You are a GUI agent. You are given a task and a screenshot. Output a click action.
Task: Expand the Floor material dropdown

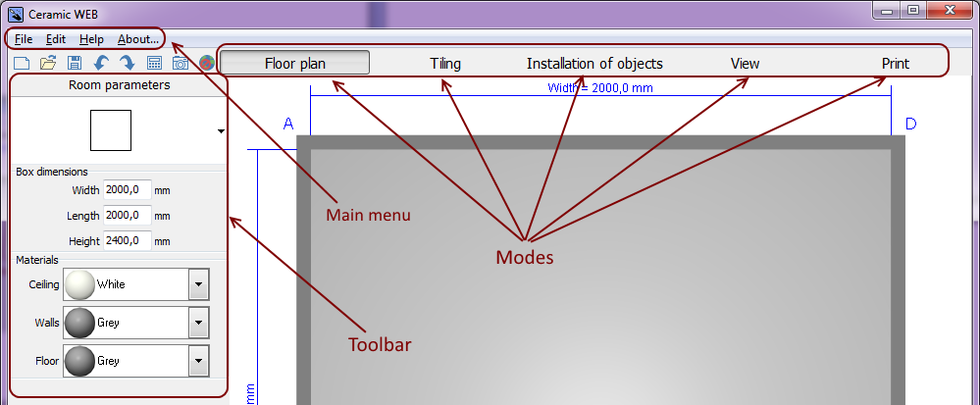[199, 361]
